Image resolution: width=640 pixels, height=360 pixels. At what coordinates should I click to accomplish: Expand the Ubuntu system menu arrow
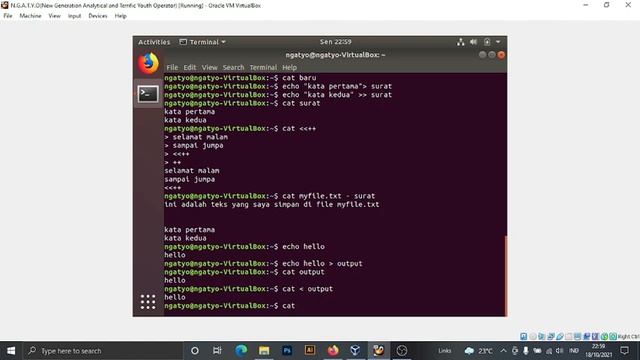[x=498, y=42]
